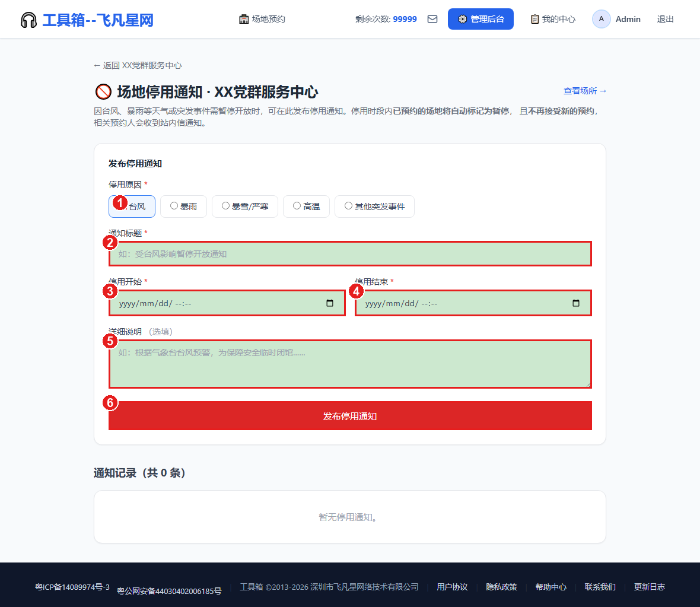The width and height of the screenshot is (700, 607).
Task: Return via 返回 XX党群服务中心 link
Action: tap(138, 66)
